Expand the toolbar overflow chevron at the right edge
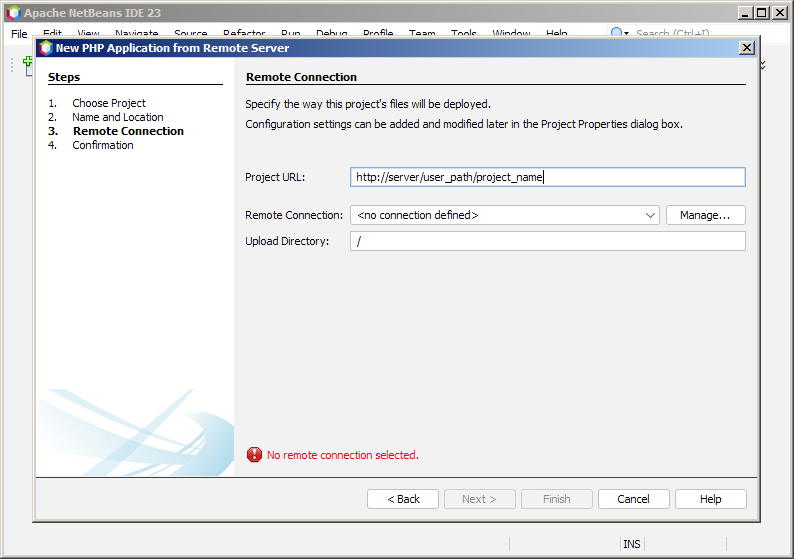Viewport: 794px width, 559px height. [x=764, y=65]
